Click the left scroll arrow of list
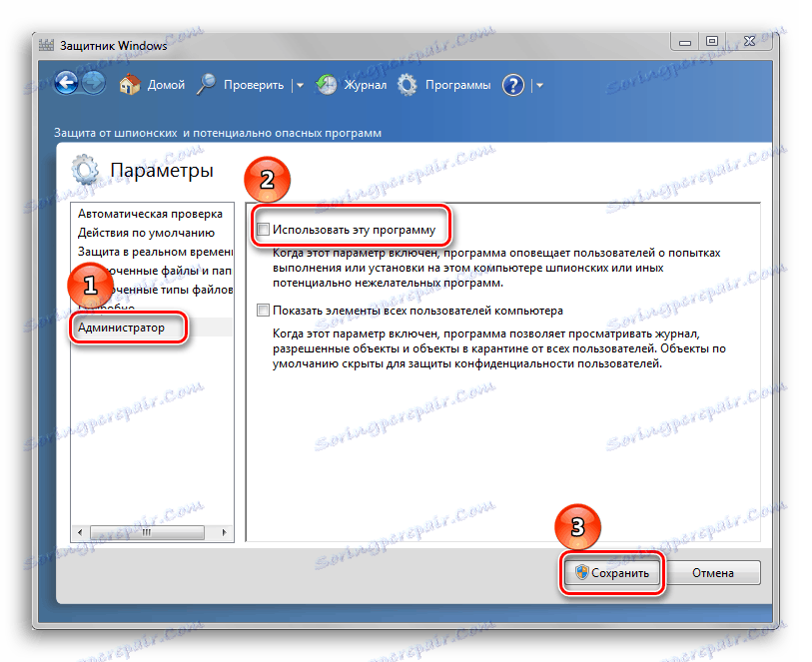 click(80, 532)
